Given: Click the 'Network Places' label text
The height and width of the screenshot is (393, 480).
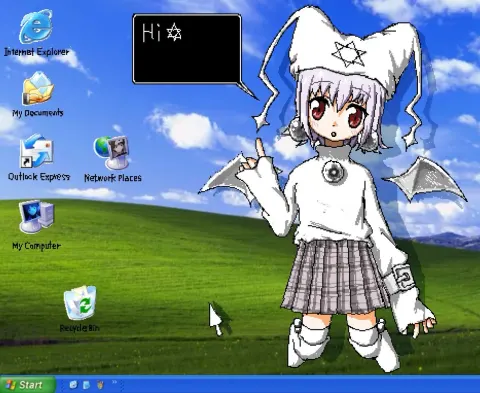Looking at the screenshot, I should [x=113, y=178].
